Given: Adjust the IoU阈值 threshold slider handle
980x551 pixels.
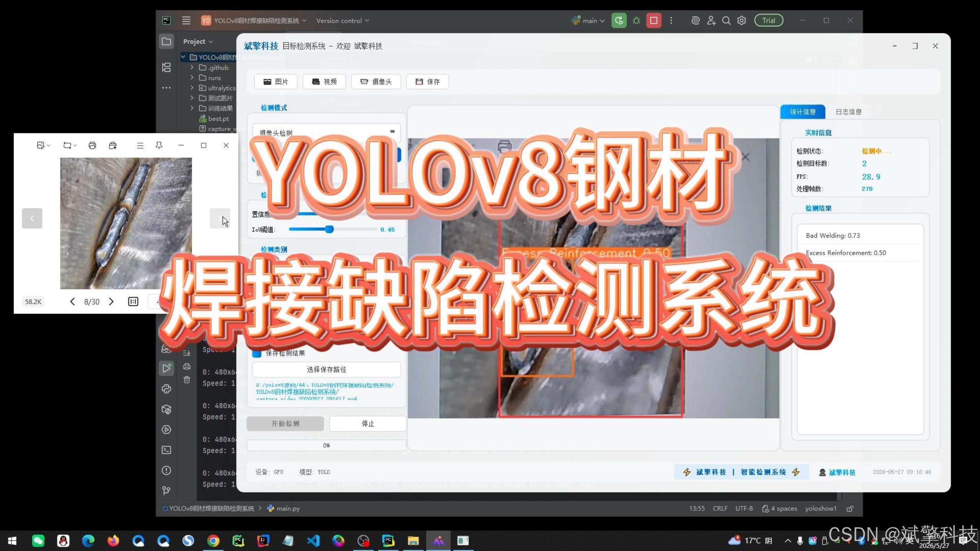Looking at the screenshot, I should [x=329, y=229].
